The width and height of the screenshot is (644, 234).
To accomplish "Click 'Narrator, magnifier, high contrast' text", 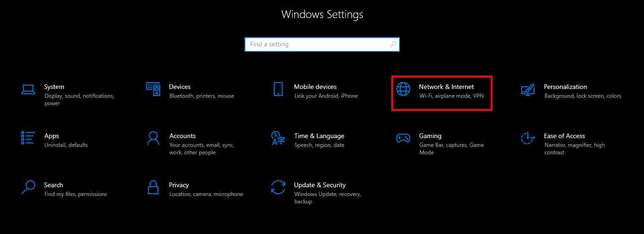I will 575,149.
